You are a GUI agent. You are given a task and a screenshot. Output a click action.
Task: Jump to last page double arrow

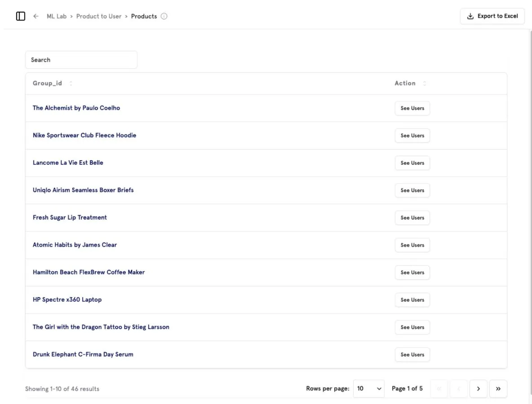point(498,389)
